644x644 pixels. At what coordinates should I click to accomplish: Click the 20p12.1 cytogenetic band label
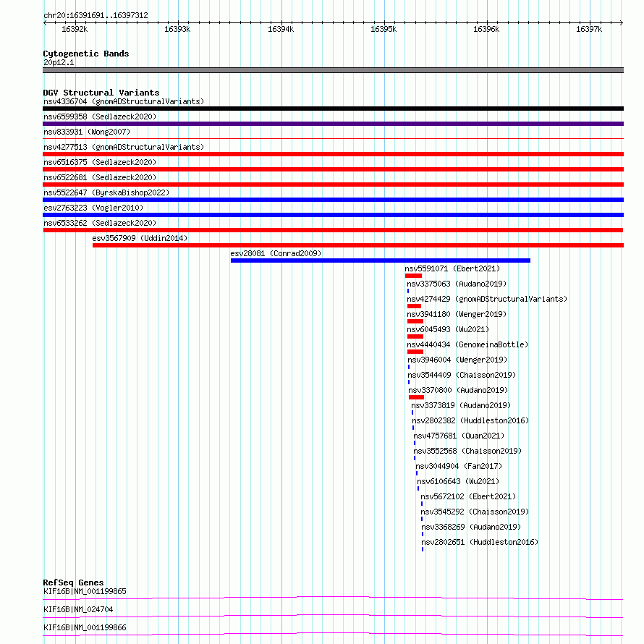pyautogui.click(x=59, y=62)
